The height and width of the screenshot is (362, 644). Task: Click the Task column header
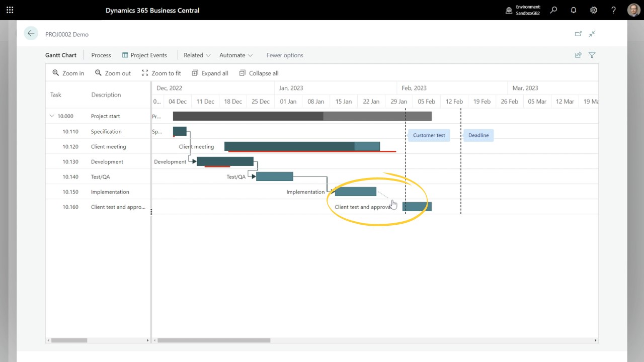click(x=56, y=95)
